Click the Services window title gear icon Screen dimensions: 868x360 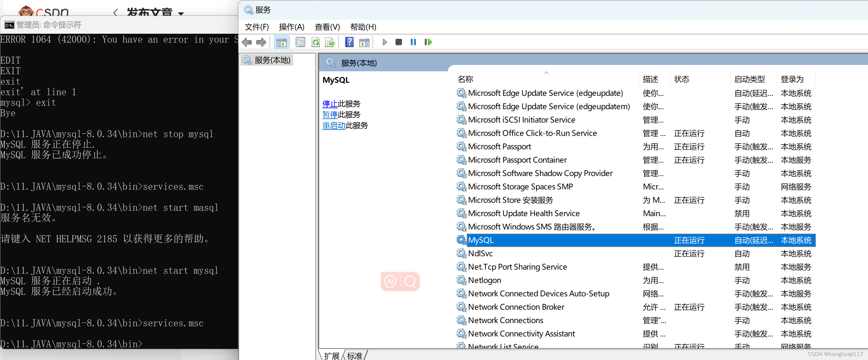coord(248,10)
